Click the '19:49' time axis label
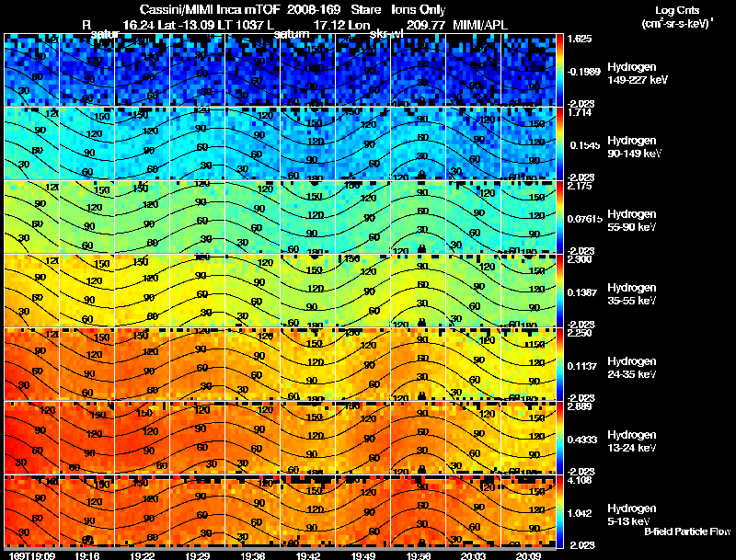Screen dimensions: 736x560 click(x=362, y=555)
